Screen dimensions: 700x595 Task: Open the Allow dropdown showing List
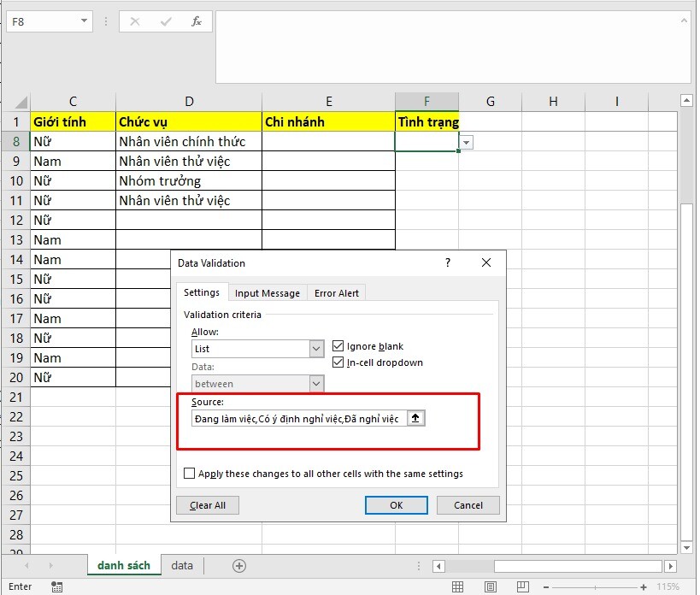(x=316, y=349)
